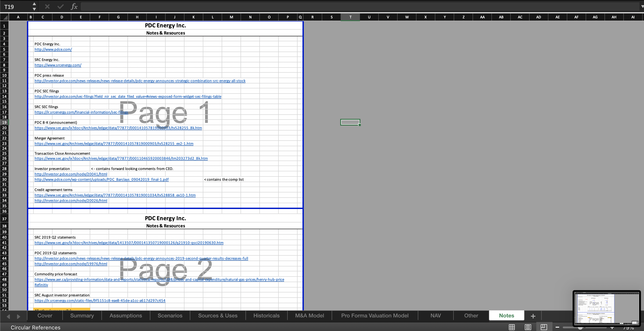Click 'Credit agreement terms' label cell
The height and width of the screenshot is (331, 644).
coord(53,190)
